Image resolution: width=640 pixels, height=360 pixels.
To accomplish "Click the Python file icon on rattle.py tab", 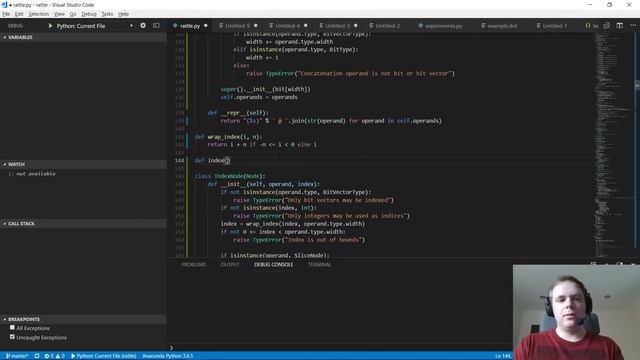I will (175, 26).
